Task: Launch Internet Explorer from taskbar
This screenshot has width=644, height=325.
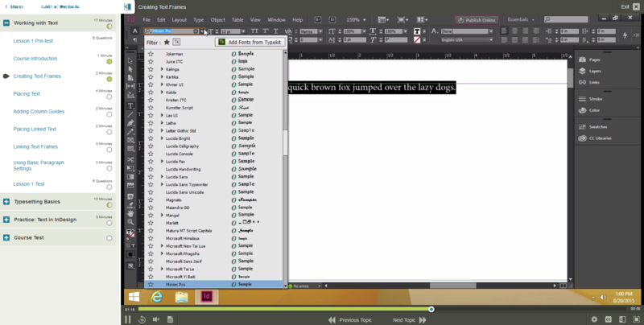Action: point(157,296)
